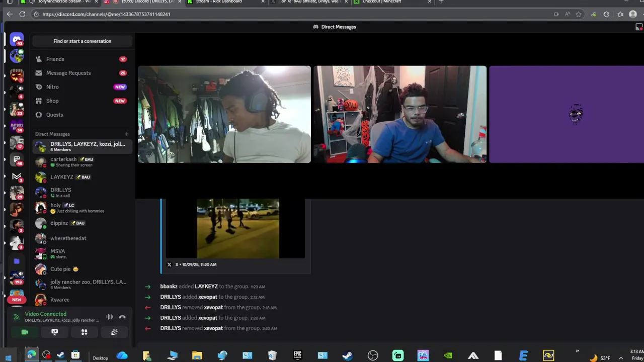Click the Video Connected status text

pyautogui.click(x=46, y=314)
